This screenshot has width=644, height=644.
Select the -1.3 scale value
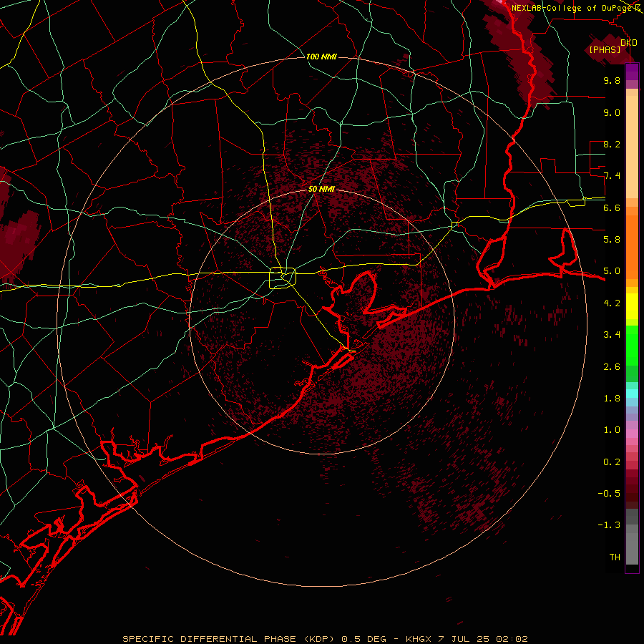tap(609, 525)
